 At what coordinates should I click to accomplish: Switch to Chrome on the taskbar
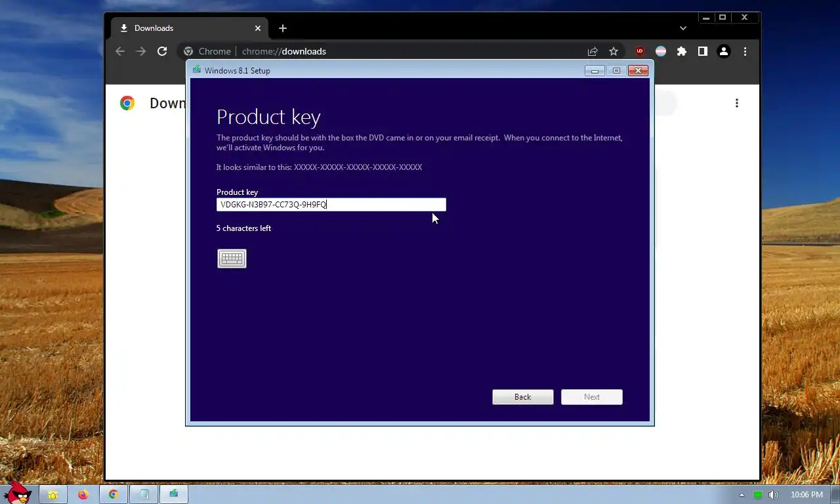pos(114,495)
